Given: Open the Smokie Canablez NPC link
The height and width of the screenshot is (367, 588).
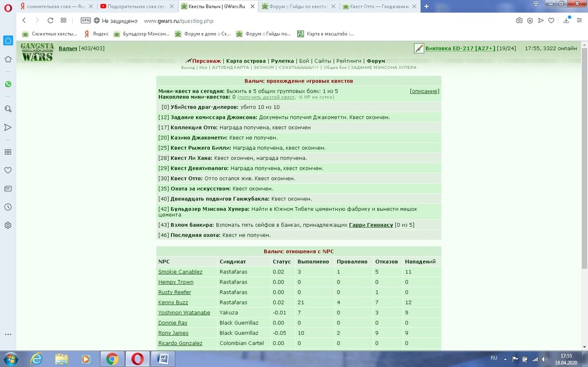Looking at the screenshot, I should pos(180,272).
